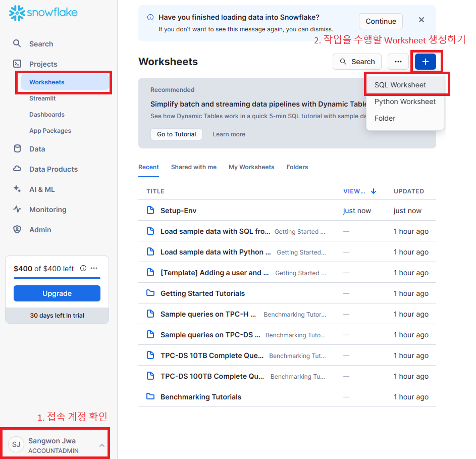Screen dimensions: 476x459
Task: Open Sample queries on TPC-H worksheet title
Action: tap(208, 314)
